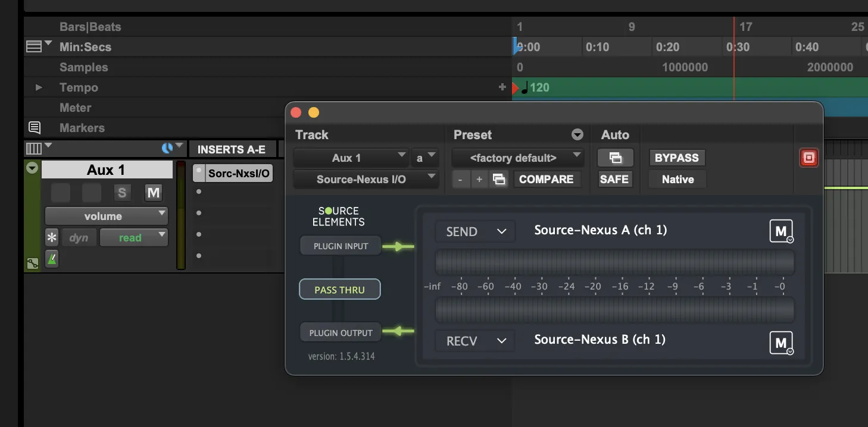Viewport: 868px width, 427px height.
Task: Open the Aux 1 track selector dropdown
Action: [x=351, y=158]
